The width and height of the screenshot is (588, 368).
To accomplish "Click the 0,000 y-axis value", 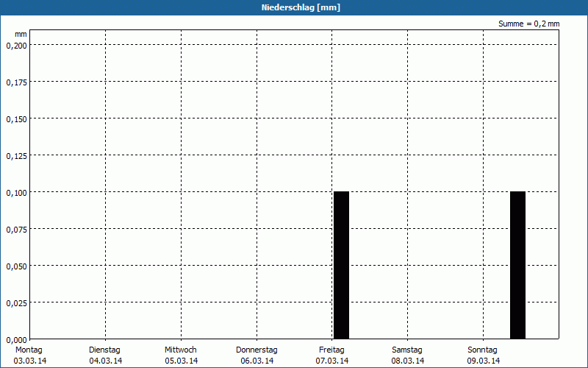I will 16,340.
